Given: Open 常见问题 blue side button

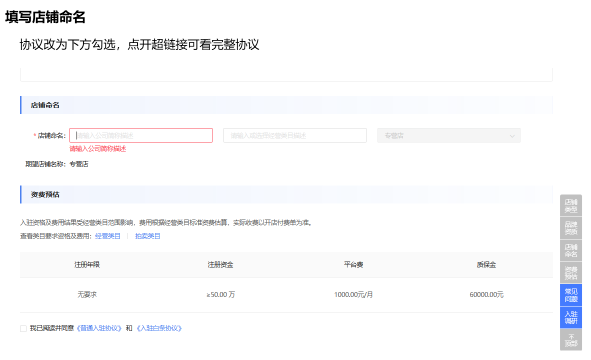Looking at the screenshot, I should pyautogui.click(x=571, y=295).
